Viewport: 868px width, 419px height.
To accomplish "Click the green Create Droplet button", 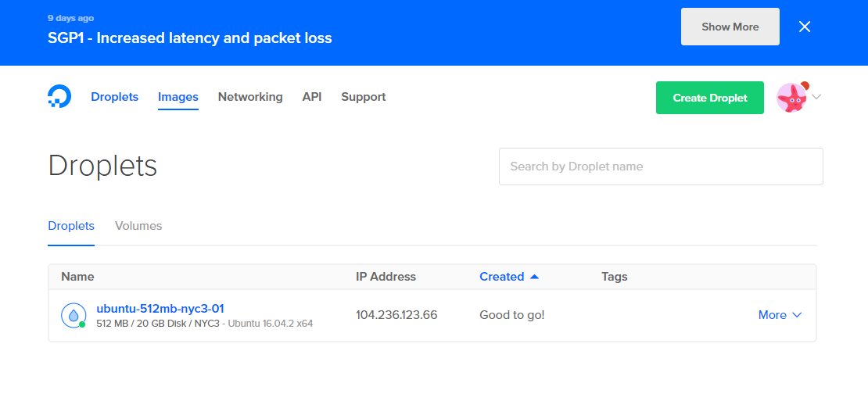I will [710, 98].
